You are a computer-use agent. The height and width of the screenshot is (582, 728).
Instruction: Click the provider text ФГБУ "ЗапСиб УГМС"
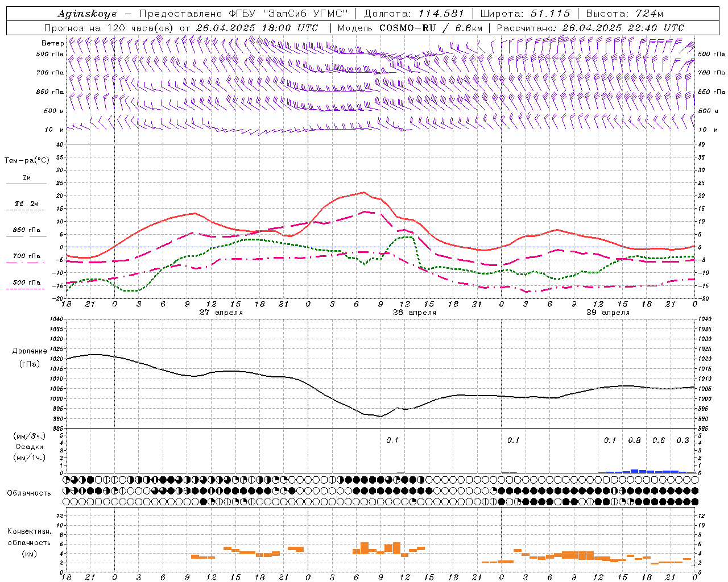click(x=292, y=14)
